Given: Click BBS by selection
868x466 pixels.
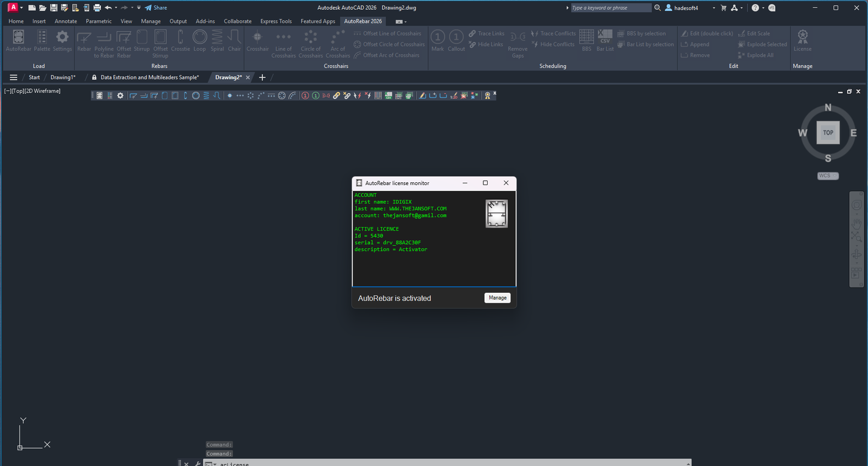Looking at the screenshot, I should [641, 34].
